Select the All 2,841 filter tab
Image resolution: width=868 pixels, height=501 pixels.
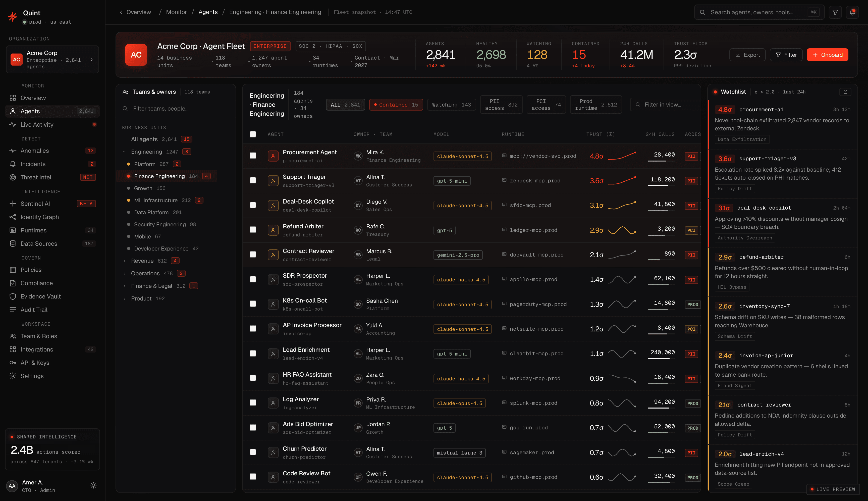click(x=345, y=105)
